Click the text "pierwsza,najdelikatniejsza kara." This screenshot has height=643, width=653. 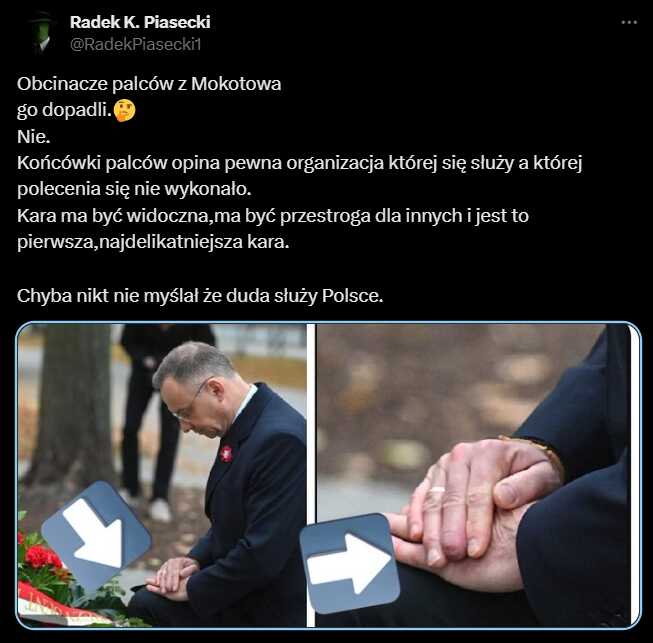pyautogui.click(x=153, y=242)
